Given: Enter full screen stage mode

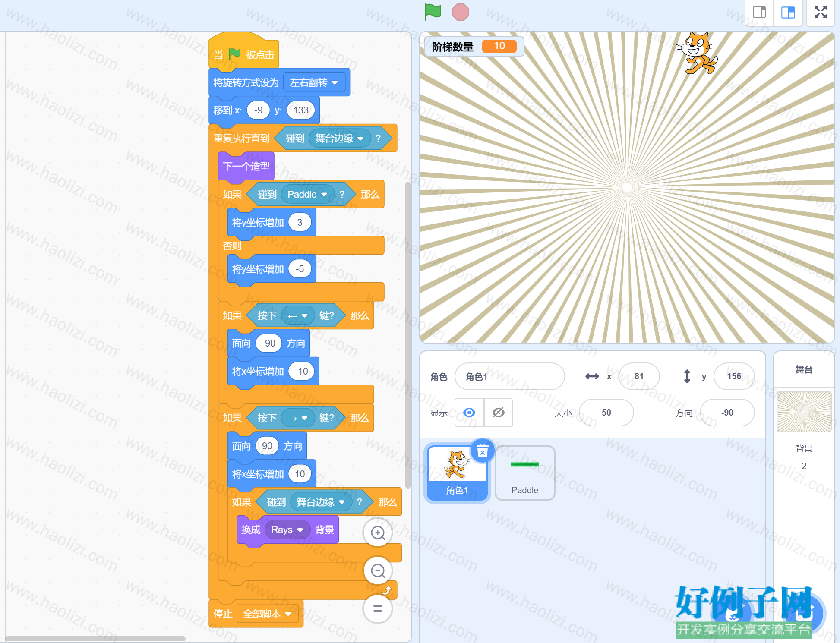Looking at the screenshot, I should coord(820,12).
